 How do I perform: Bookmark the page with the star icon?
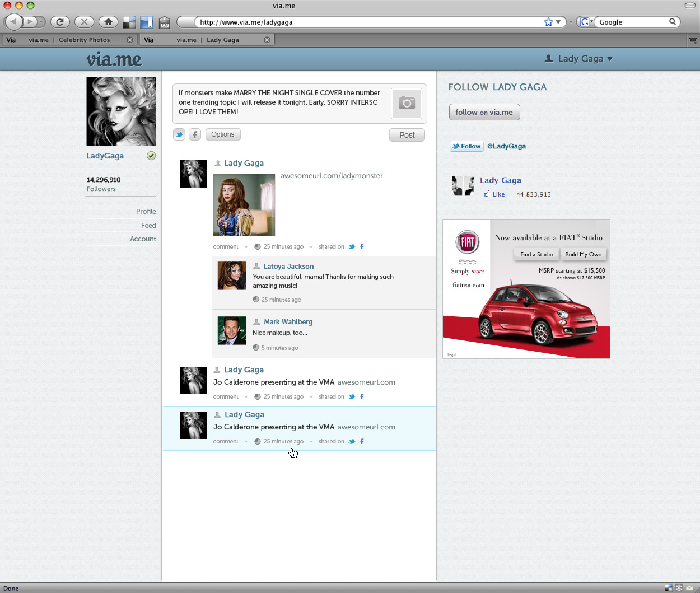[548, 22]
